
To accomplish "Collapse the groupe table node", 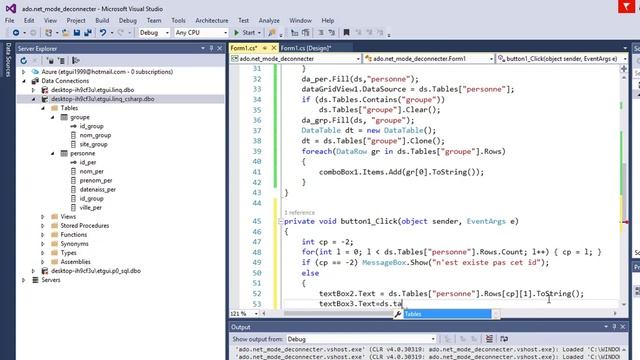I will tap(53, 117).
